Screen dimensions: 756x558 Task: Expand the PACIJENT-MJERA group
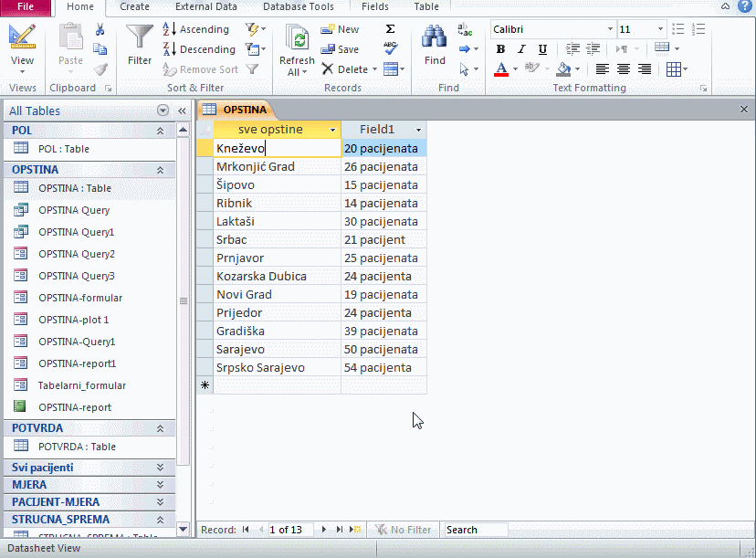coord(160,502)
